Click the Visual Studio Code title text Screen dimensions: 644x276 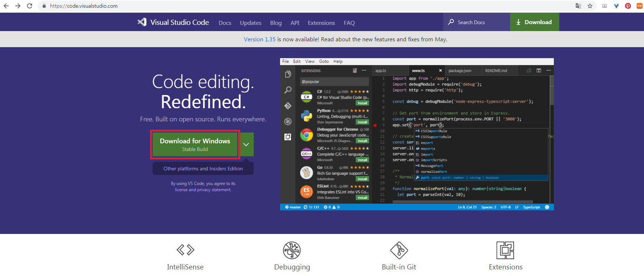tap(180, 22)
